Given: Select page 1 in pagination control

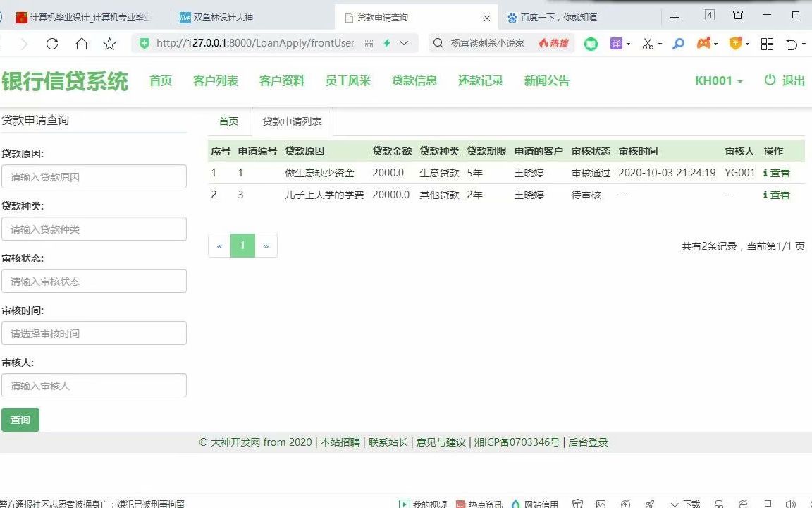Looking at the screenshot, I should [x=242, y=246].
